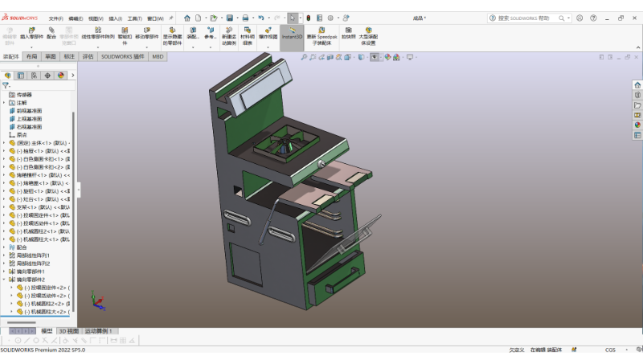
Task: Click the Apply Scene icon in the view toolbar
Action: pyautogui.click(x=396, y=57)
